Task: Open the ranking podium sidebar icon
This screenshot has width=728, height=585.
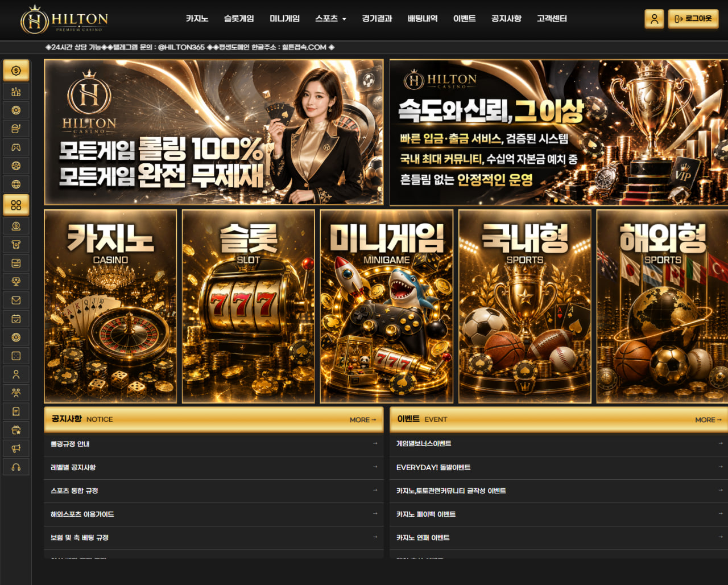Action: (x=16, y=92)
